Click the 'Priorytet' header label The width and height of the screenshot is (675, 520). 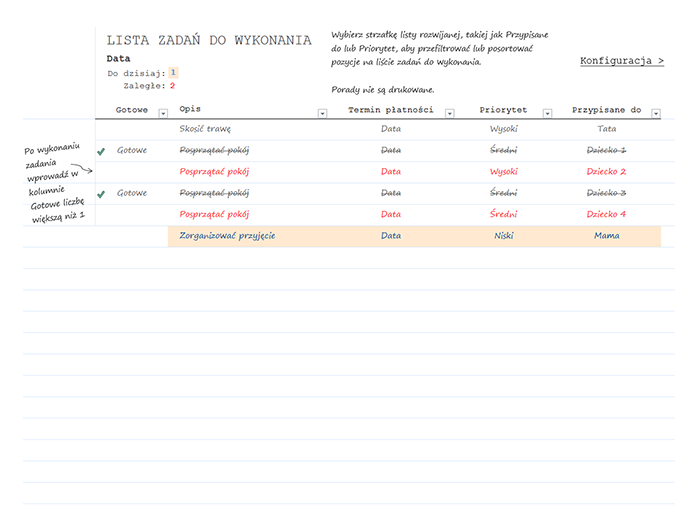pyautogui.click(x=503, y=110)
